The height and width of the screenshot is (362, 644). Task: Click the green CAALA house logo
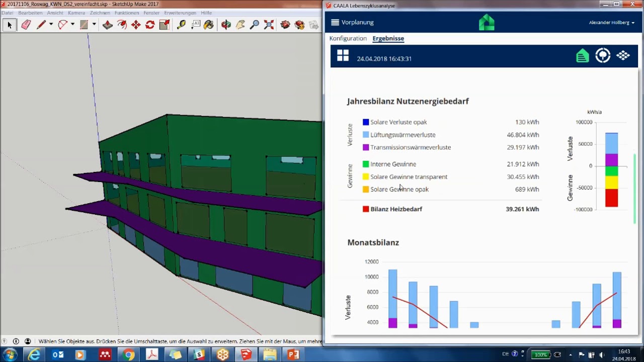(x=486, y=22)
